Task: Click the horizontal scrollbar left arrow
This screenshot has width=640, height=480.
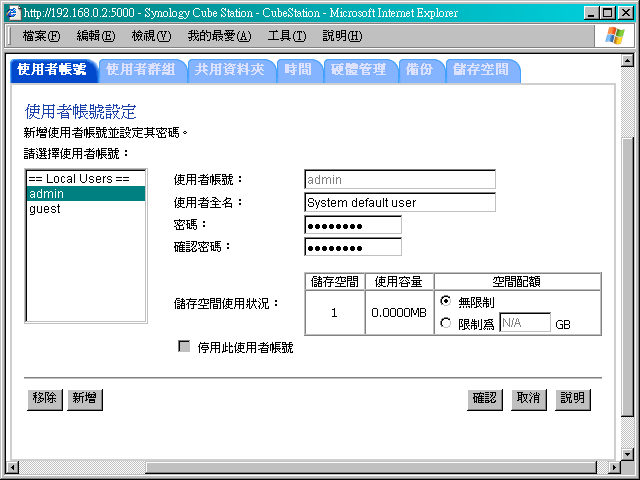Action: click(x=13, y=467)
